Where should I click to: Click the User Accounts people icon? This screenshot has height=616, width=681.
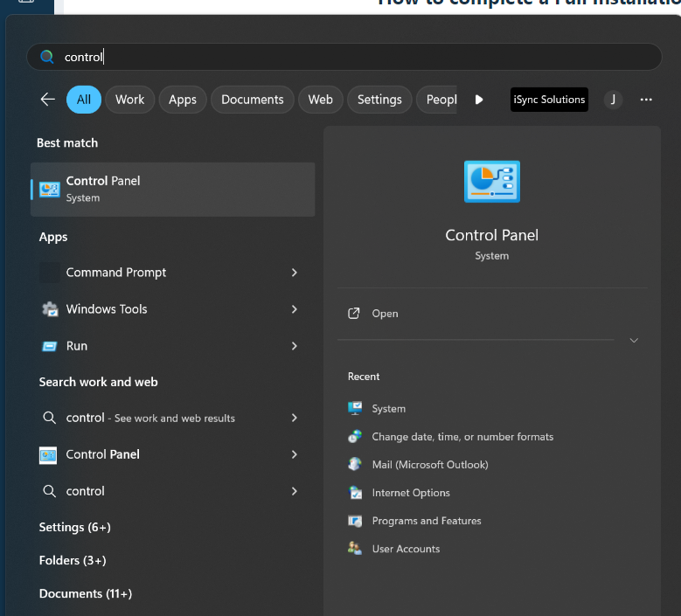355,548
